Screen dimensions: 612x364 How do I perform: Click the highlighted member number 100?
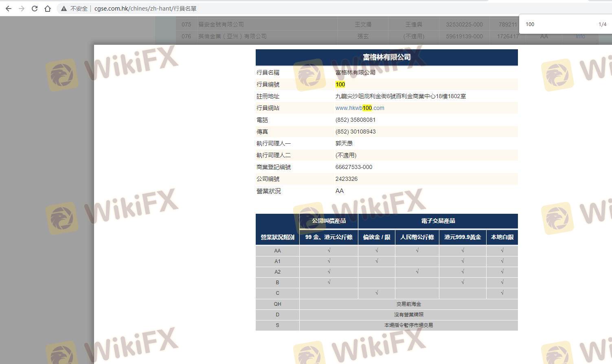[x=340, y=84]
